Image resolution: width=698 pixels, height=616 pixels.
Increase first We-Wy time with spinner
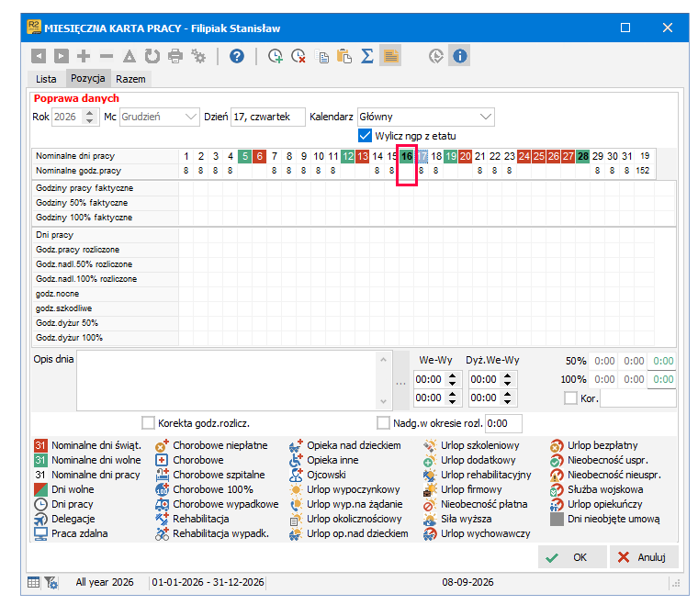pos(452,375)
